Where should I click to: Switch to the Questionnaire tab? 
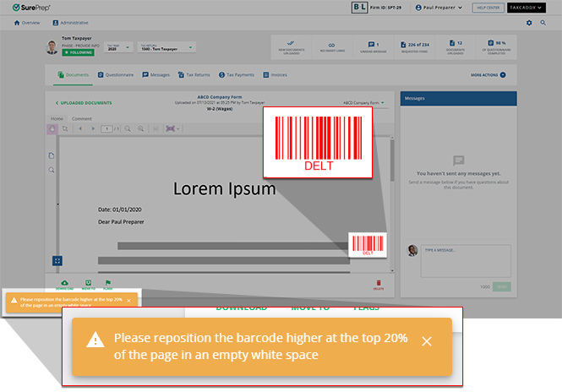(116, 75)
